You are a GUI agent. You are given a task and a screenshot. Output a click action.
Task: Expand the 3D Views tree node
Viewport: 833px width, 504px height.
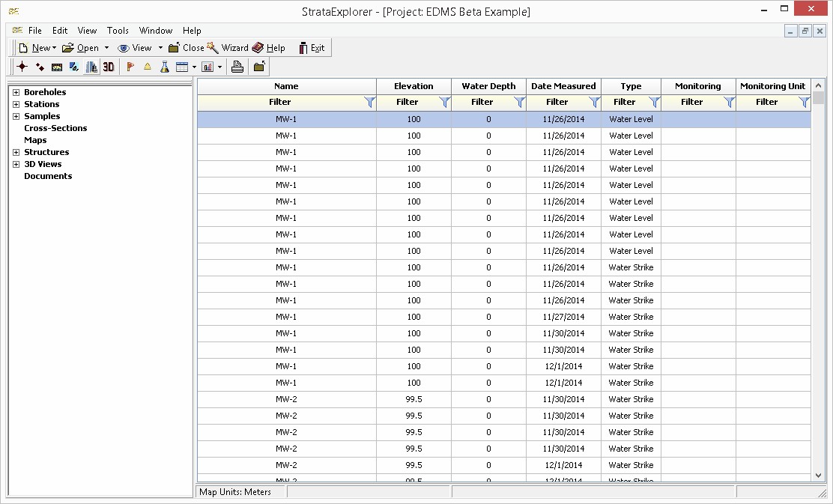[16, 165]
